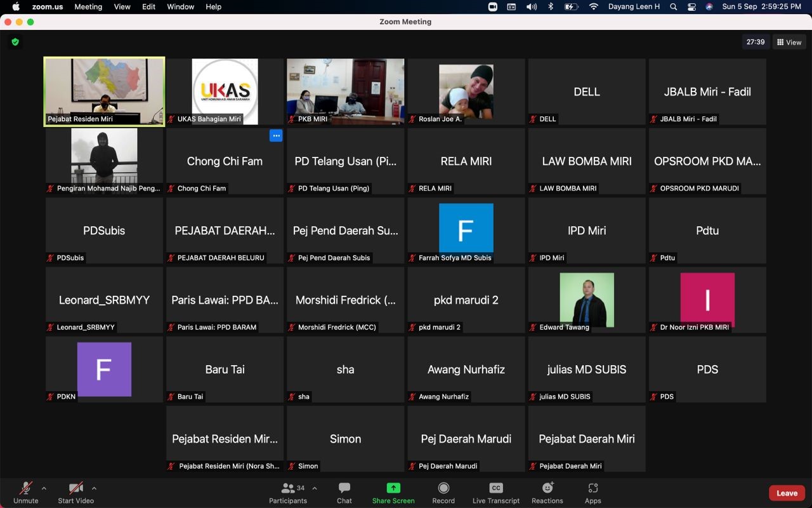
Task: Unmute the microphone
Action: (26, 488)
